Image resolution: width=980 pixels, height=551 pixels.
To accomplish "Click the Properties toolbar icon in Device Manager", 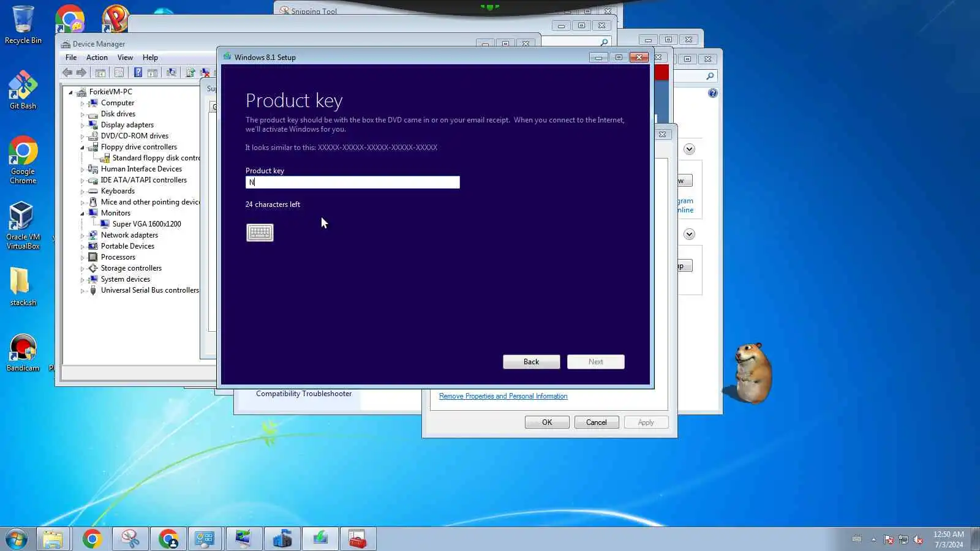I will pos(119,73).
